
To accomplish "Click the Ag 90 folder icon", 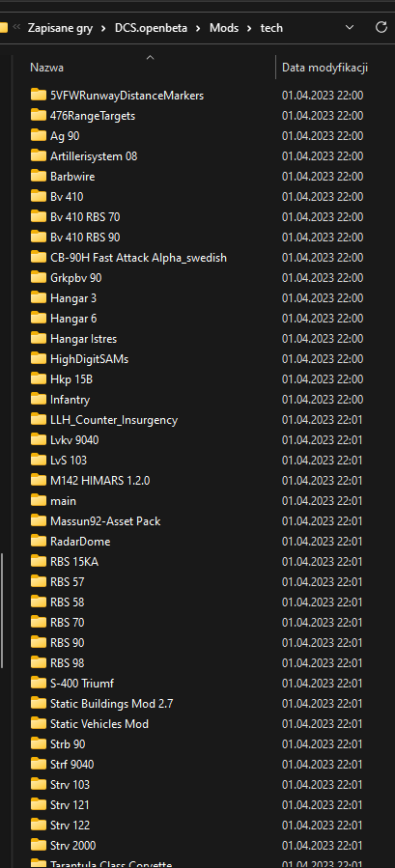I will click(x=39, y=135).
